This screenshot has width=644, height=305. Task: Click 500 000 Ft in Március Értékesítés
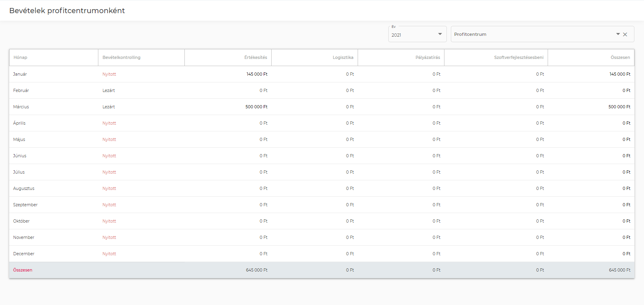(x=256, y=107)
